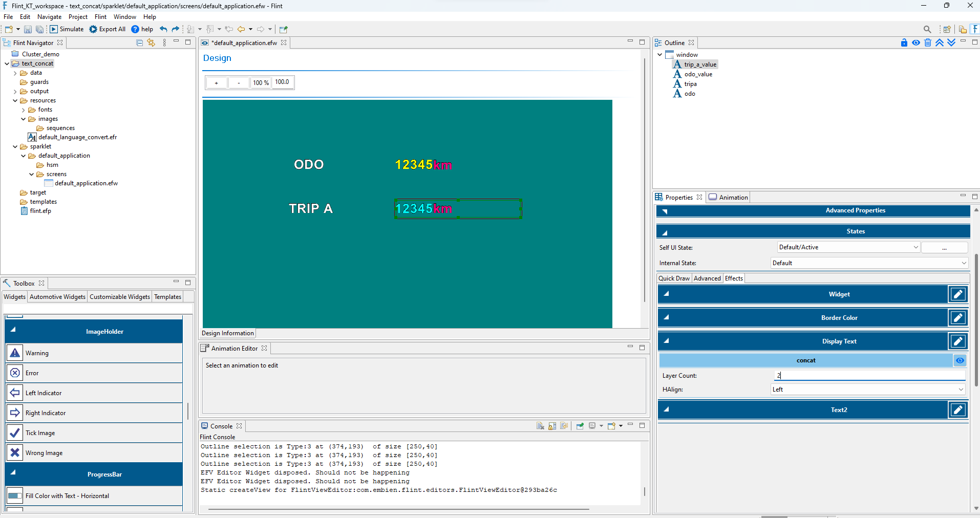This screenshot has height=518, width=980.
Task: Select the Warning image widget in Toolbox
Action: 94,353
